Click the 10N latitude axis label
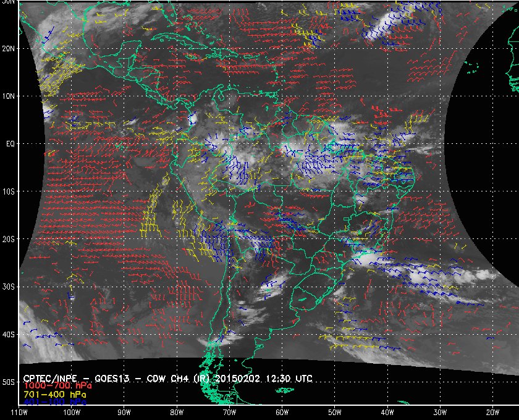This screenshot has height=420, width=519. coord(9,96)
